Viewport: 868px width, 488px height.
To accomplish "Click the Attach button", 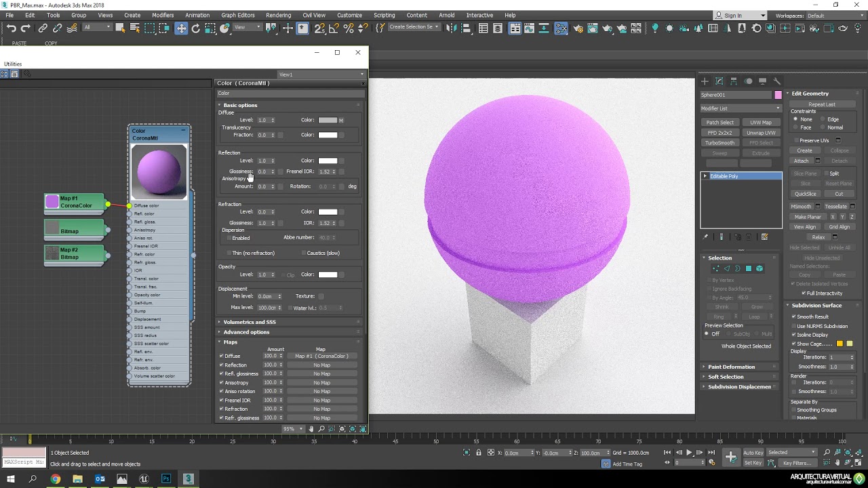I will pyautogui.click(x=802, y=161).
